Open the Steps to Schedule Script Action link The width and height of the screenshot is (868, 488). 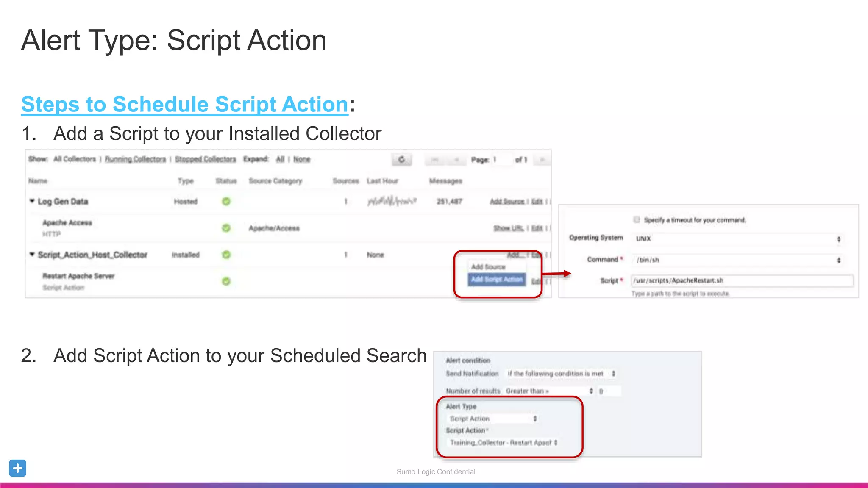click(185, 105)
